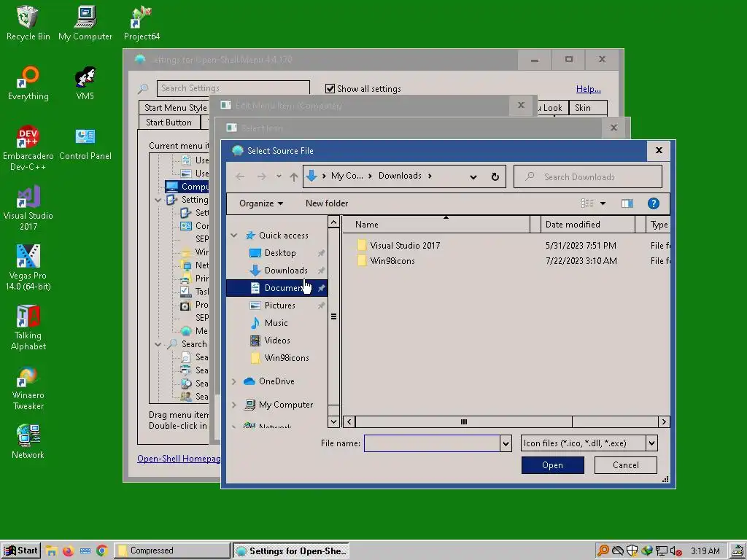Click the Chrome icon in taskbar
Image resolution: width=747 pixels, height=560 pixels.
(101, 551)
